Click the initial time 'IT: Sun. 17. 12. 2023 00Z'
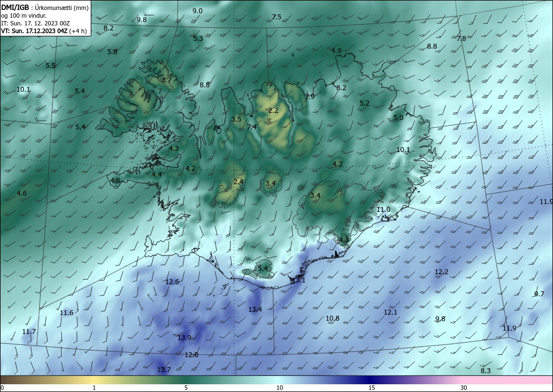The image size is (553, 392). pos(35,23)
